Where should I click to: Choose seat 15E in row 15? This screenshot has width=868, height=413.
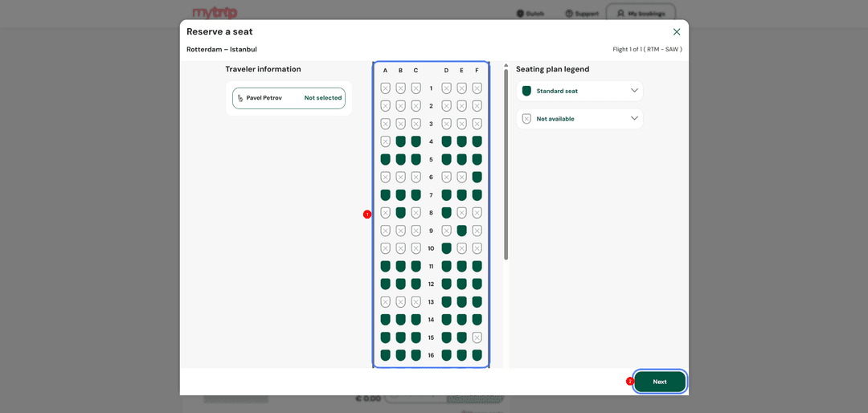coord(461,337)
